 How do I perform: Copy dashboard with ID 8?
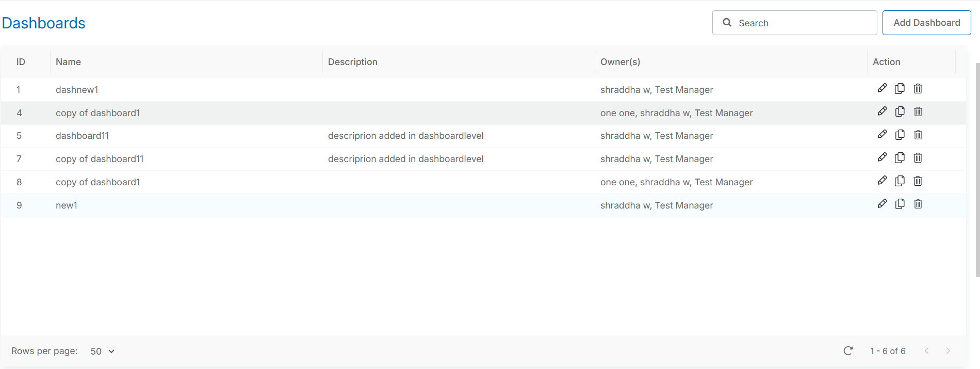(x=900, y=181)
